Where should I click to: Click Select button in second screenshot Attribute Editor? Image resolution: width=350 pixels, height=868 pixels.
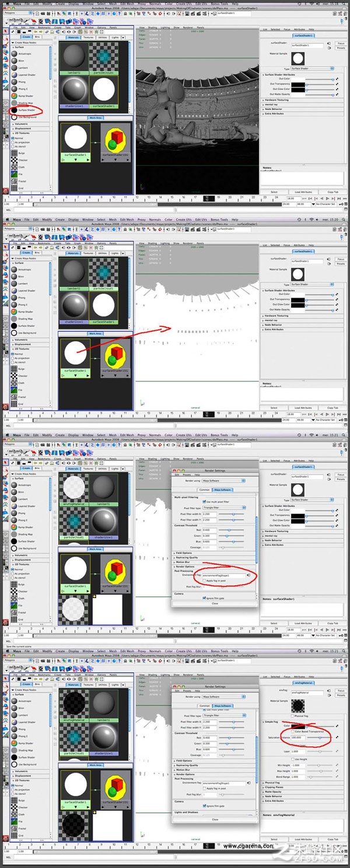pyautogui.click(x=274, y=408)
